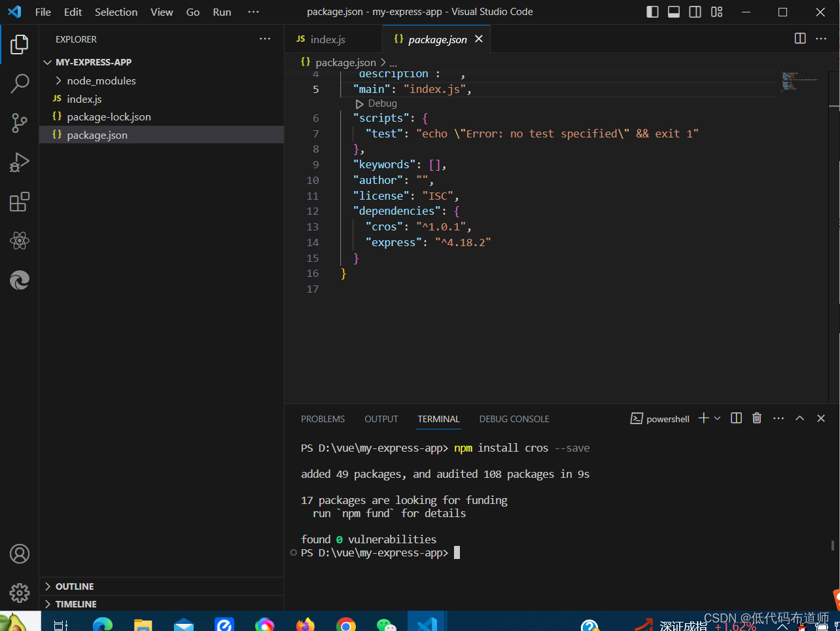Viewport: 840px width, 631px height.
Task: Collapse the MY-EXPRESS-APP folder section
Action: point(162,62)
